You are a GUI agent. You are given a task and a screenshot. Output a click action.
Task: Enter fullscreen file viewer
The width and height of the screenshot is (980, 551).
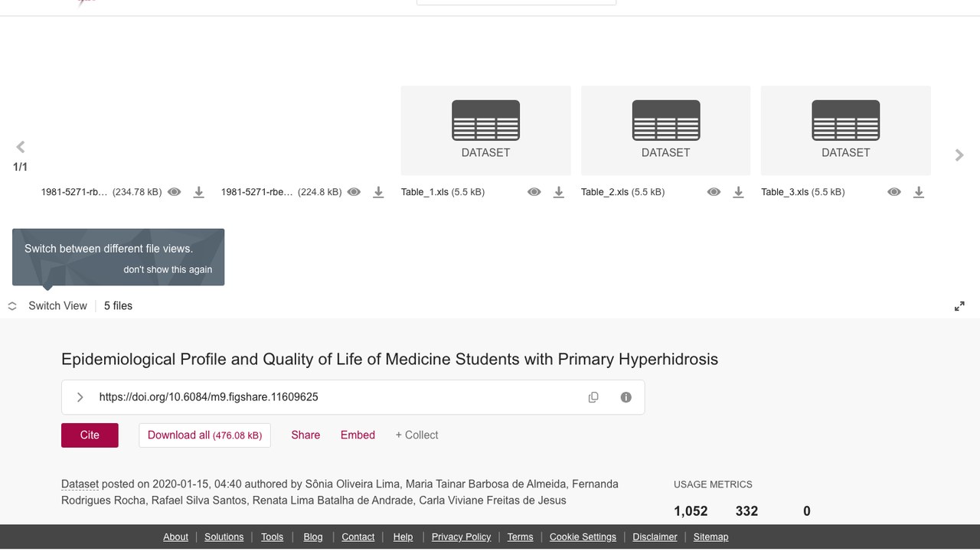click(x=959, y=306)
